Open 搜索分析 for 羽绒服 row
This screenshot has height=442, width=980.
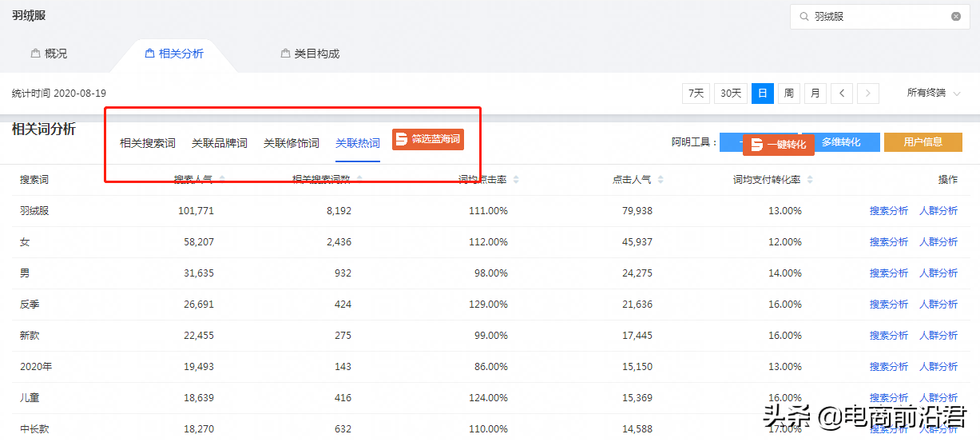[889, 211]
